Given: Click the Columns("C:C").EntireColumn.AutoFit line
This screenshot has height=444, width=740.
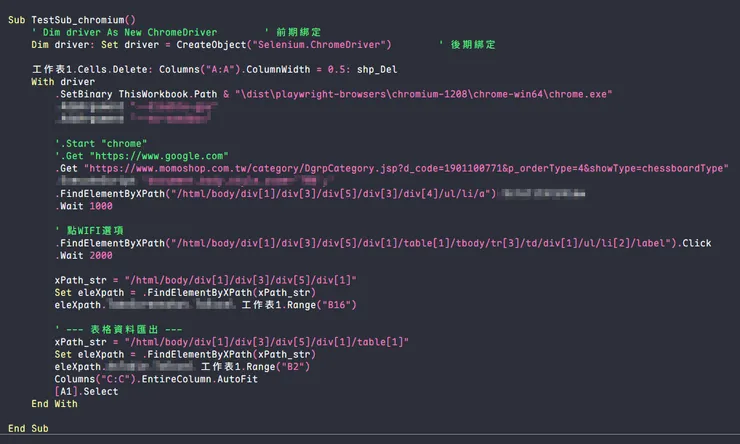Looking at the screenshot, I should tap(156, 379).
